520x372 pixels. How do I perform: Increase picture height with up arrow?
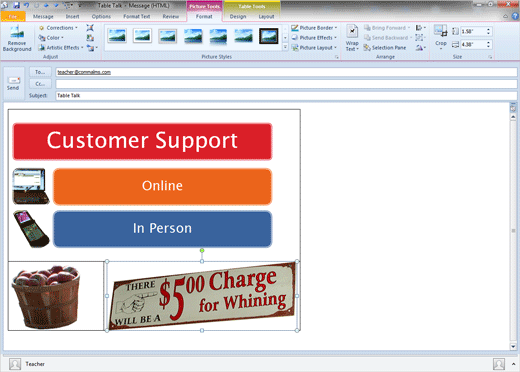click(x=488, y=29)
